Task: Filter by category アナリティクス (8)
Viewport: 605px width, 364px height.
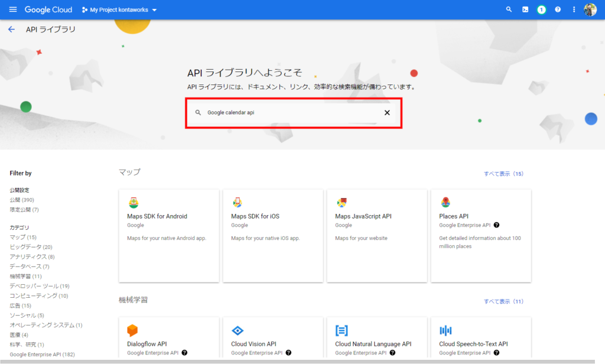Action: (x=32, y=256)
